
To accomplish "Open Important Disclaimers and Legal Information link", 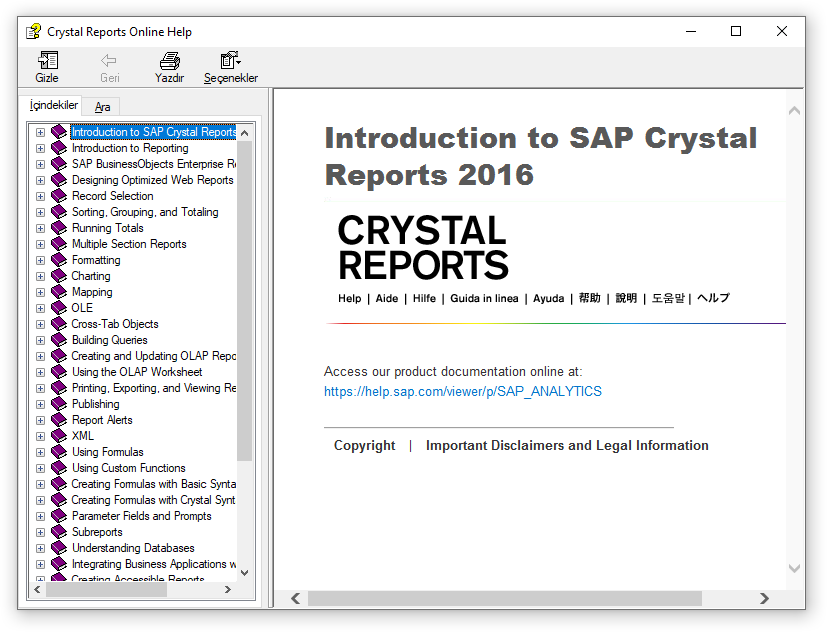I will [567, 446].
